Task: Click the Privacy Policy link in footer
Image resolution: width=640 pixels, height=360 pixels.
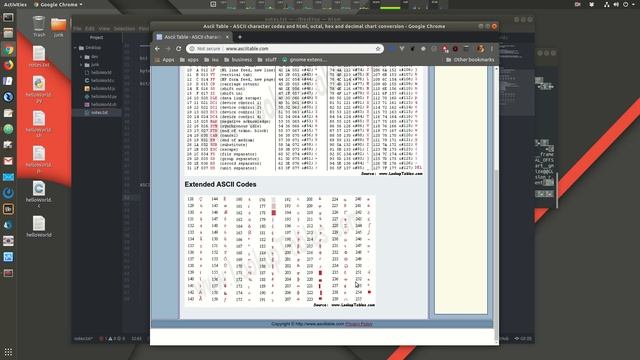Action: (359, 324)
